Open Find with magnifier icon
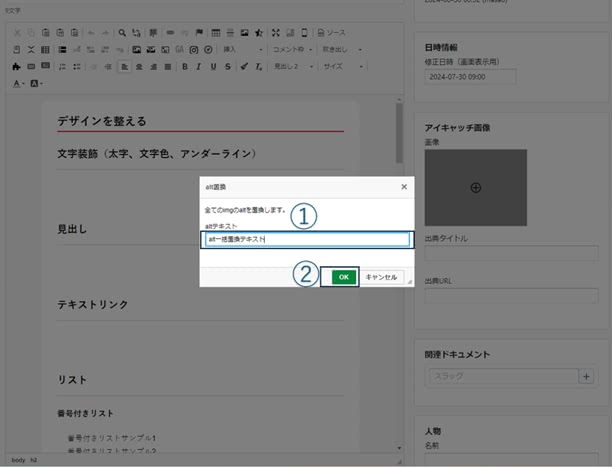612x467 pixels. coord(122,33)
